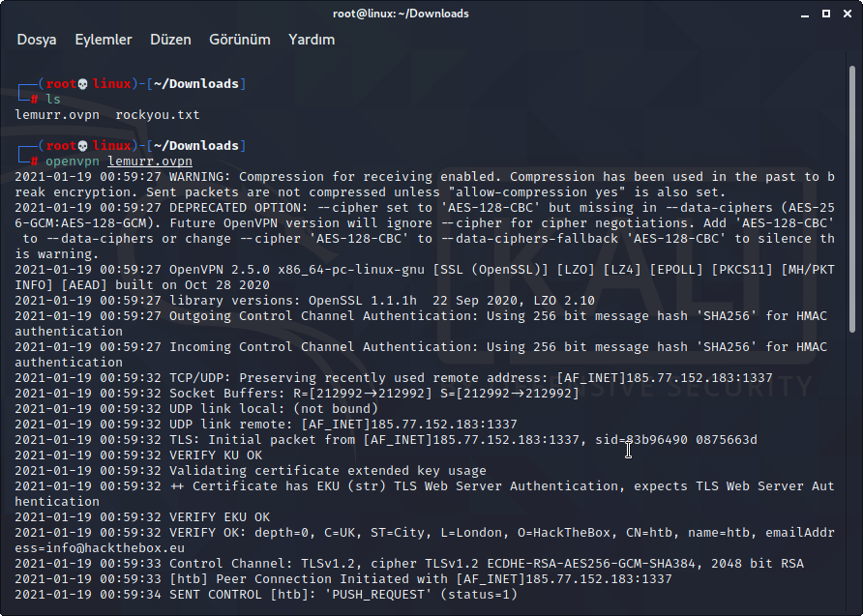Click the underlined 'lemurr.ovpn' argument
This screenshot has width=863, height=616.
[150, 161]
